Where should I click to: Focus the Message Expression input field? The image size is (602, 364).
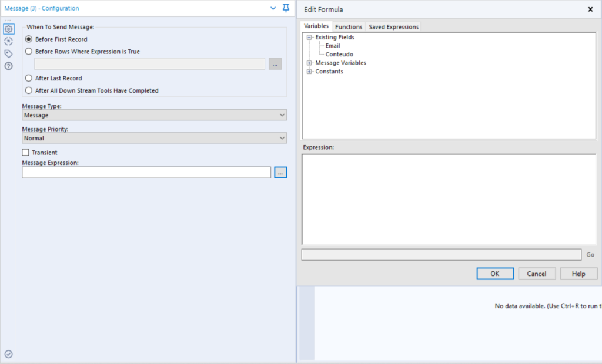(x=146, y=173)
